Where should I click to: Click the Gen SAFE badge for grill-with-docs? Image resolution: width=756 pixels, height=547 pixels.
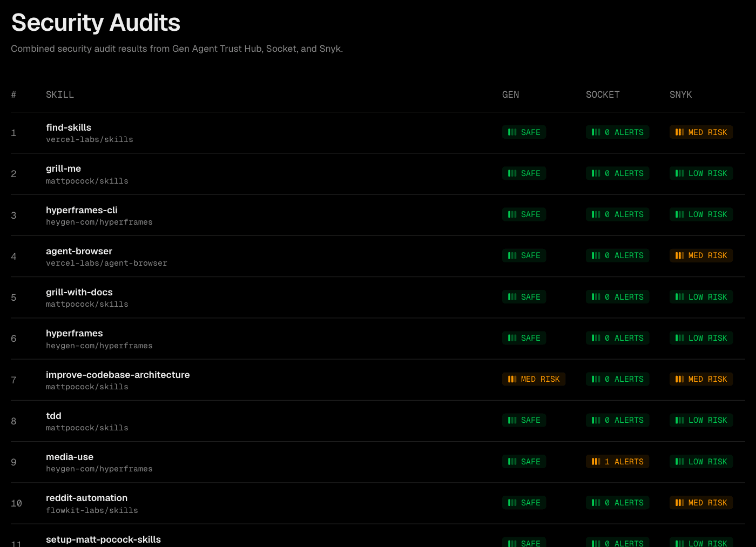tap(524, 297)
